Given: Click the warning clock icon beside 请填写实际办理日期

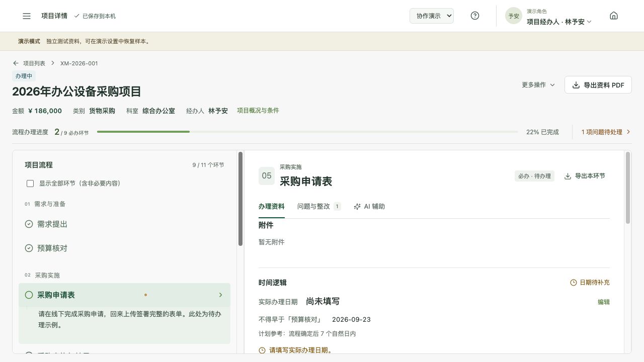Looking at the screenshot, I should coord(262,350).
